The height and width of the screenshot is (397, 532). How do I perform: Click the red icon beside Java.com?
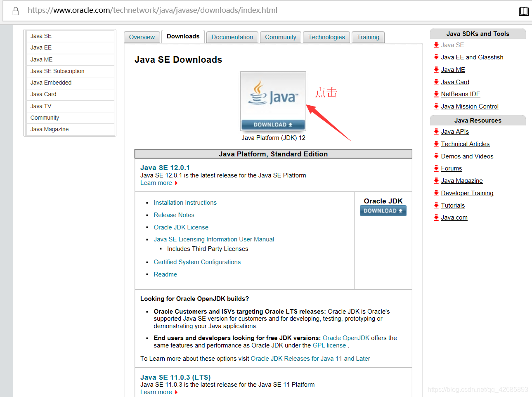coord(436,217)
